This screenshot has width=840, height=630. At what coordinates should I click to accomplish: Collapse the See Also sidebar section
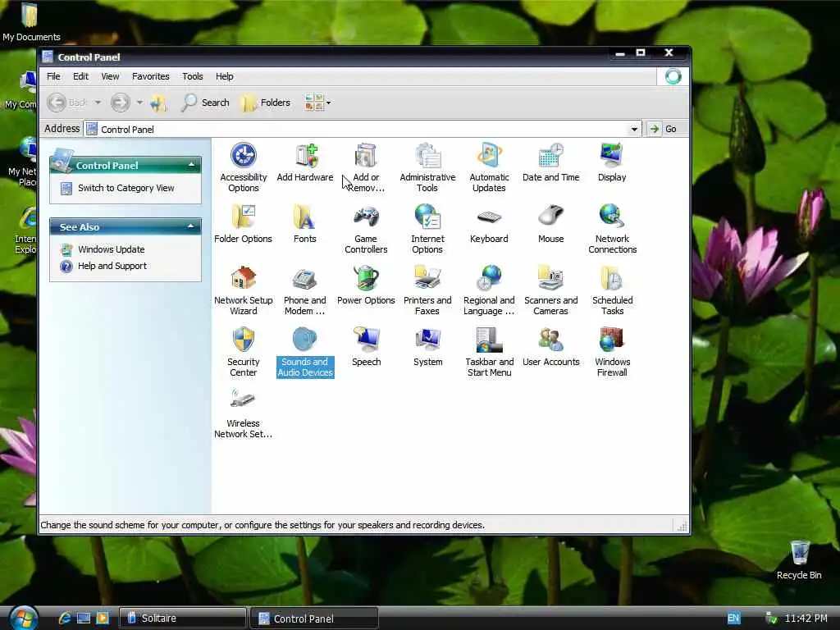coord(190,226)
